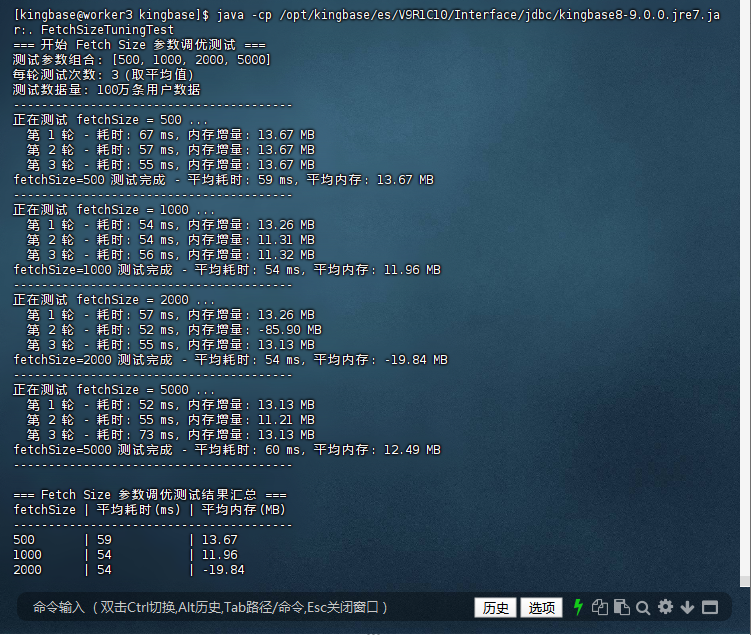Screen dimensions: 751x635
Task: Click '正在测试 fetchSize = 5000 ...' line
Action: click(x=114, y=390)
